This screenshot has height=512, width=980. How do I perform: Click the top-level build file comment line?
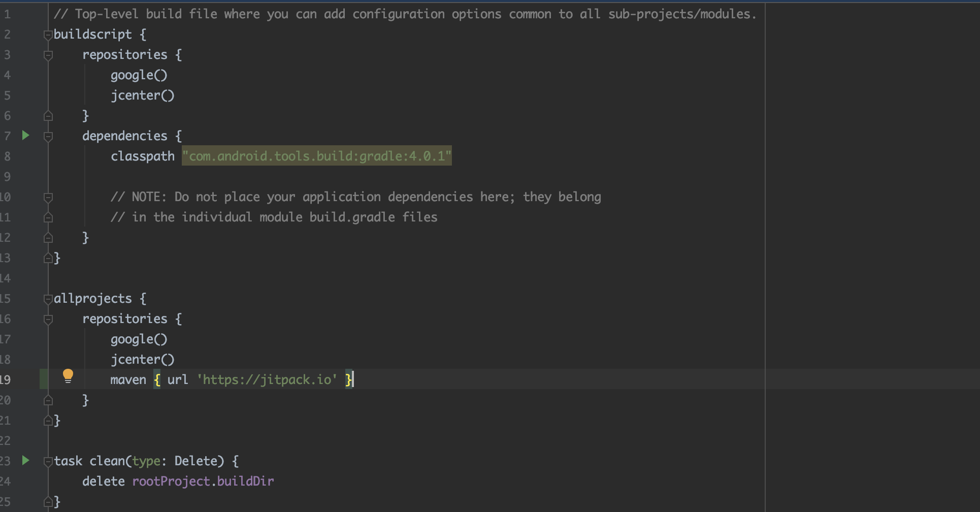(405, 14)
